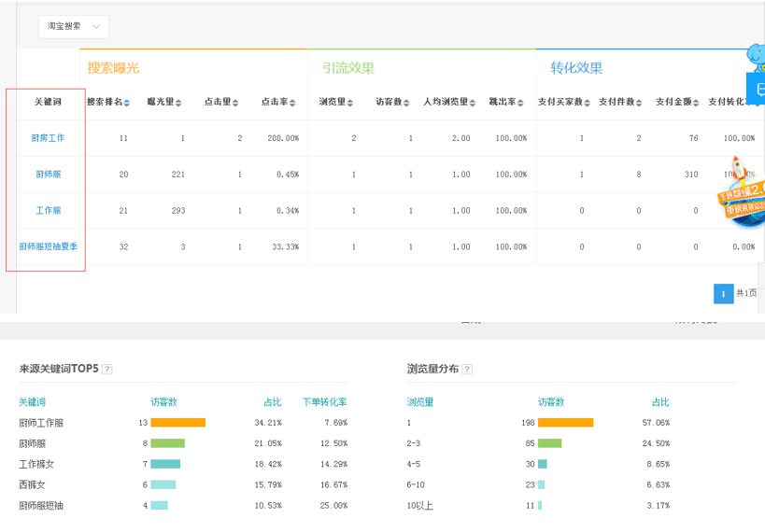Click the 6-10 浏览量 row label

[x=416, y=484]
